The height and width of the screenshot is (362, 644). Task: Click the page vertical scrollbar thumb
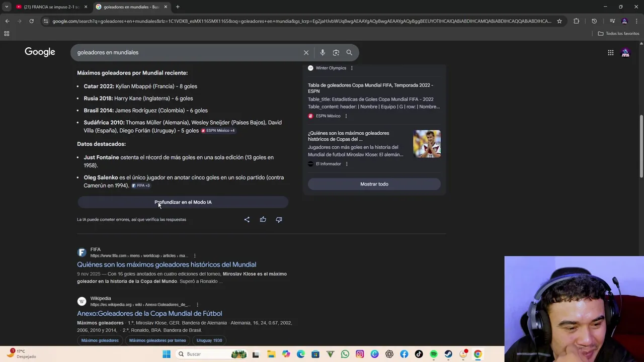click(x=641, y=146)
